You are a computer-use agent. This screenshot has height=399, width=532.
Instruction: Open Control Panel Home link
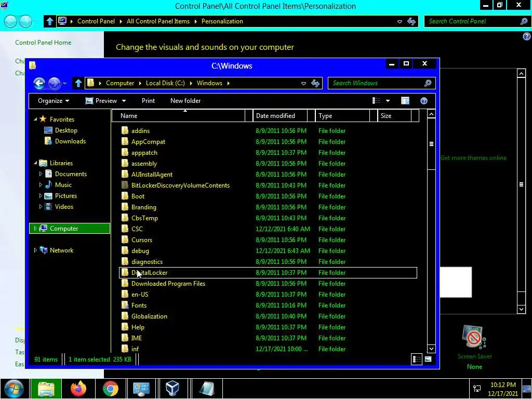coord(43,43)
